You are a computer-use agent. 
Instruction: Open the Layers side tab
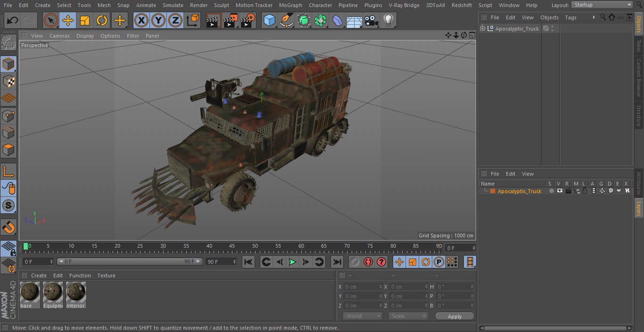pos(639,208)
